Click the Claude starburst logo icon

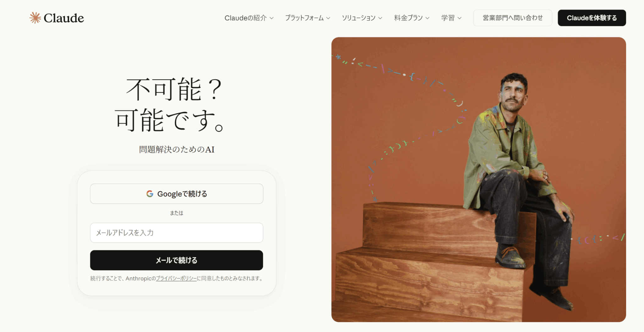click(x=35, y=18)
